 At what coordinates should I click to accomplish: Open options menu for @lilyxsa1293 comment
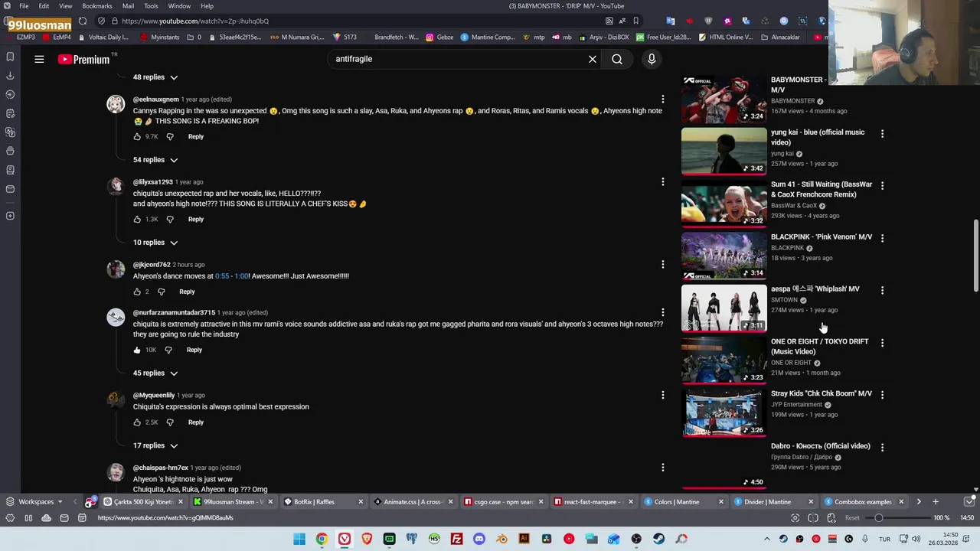pyautogui.click(x=663, y=182)
